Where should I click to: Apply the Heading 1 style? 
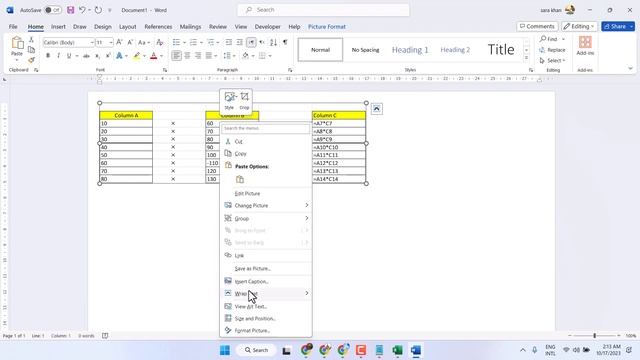(410, 50)
